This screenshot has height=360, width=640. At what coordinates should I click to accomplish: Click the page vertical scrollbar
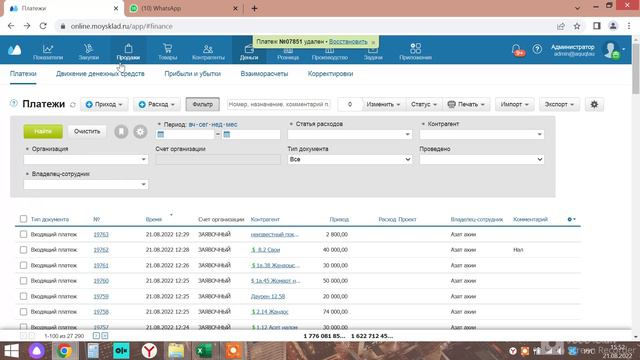tap(636, 69)
